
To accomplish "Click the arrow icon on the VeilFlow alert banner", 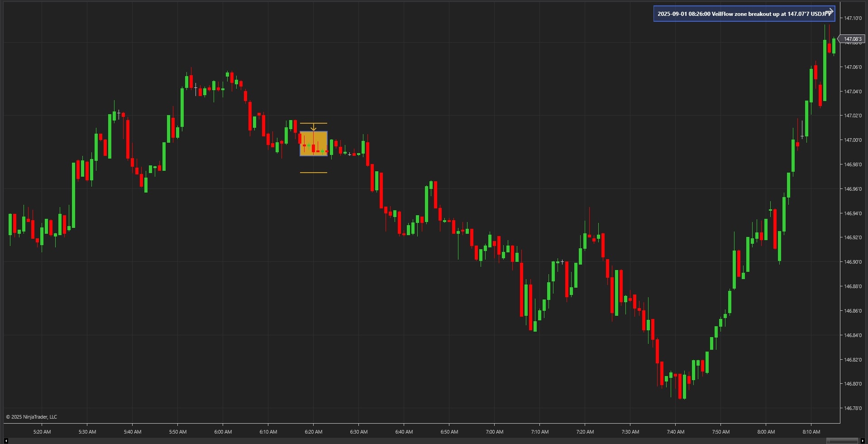I will (x=831, y=11).
